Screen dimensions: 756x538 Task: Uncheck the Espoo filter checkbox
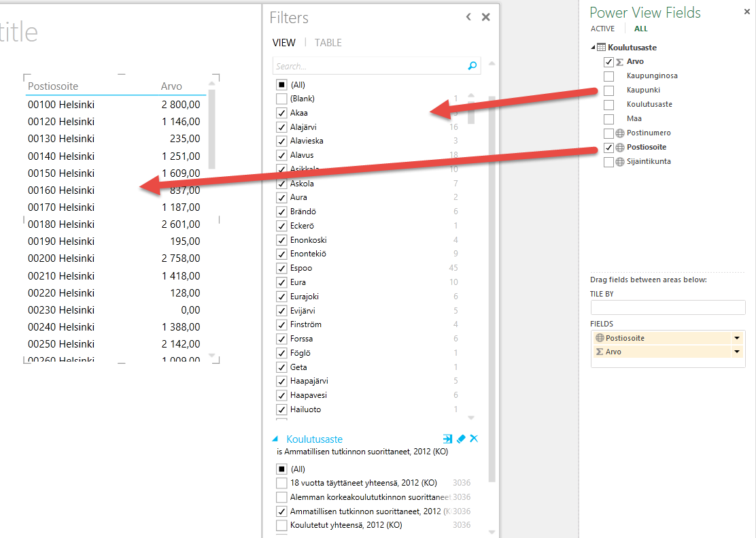pos(281,268)
